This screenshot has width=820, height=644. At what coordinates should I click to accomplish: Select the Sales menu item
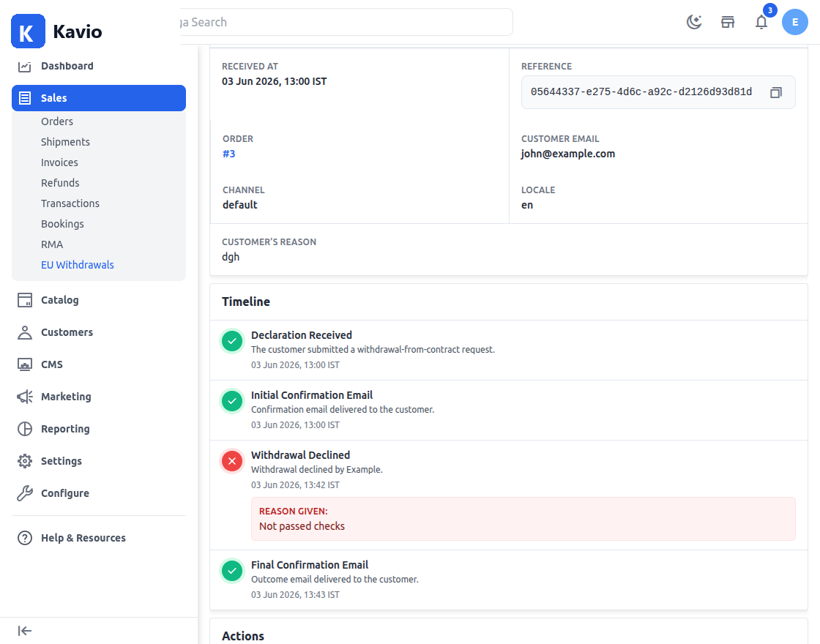point(98,98)
